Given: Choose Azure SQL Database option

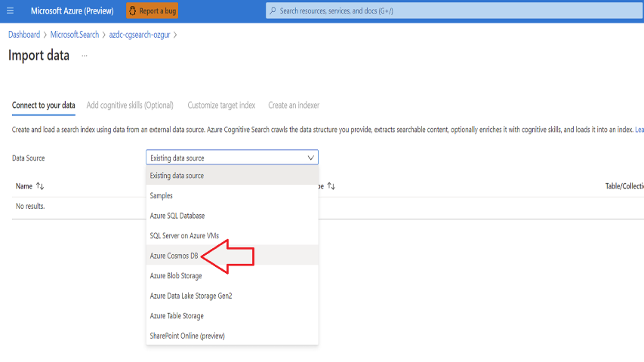Looking at the screenshot, I should (232, 216).
